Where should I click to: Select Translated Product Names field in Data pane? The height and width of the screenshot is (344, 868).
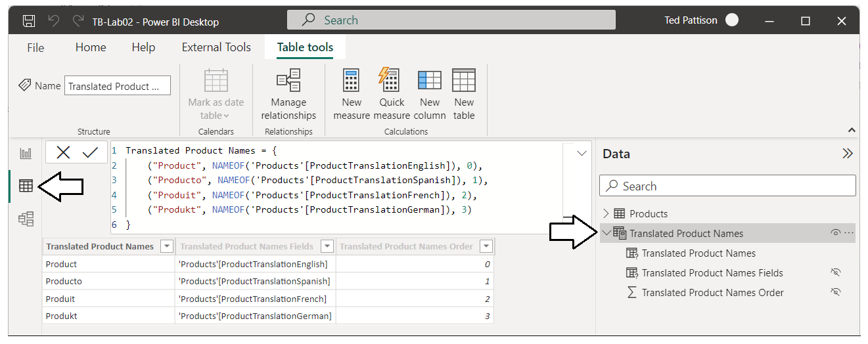click(698, 253)
